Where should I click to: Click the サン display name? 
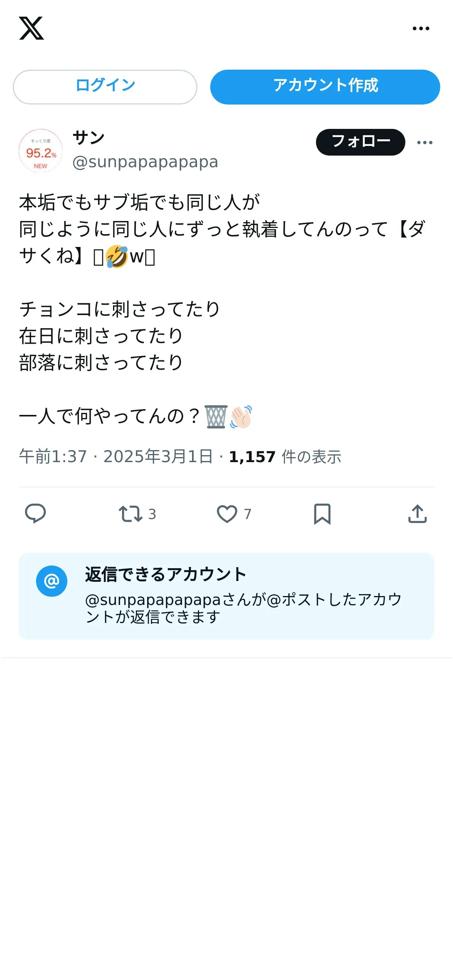pos(89,138)
